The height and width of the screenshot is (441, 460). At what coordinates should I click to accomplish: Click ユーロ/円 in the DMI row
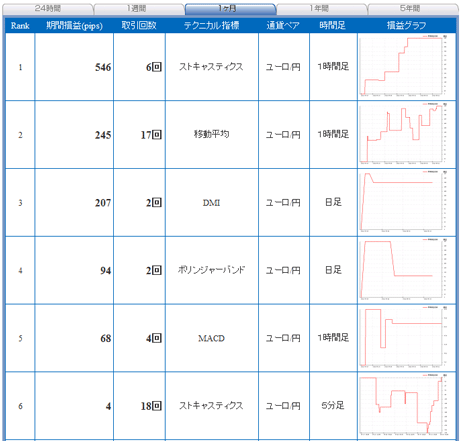pos(283,202)
